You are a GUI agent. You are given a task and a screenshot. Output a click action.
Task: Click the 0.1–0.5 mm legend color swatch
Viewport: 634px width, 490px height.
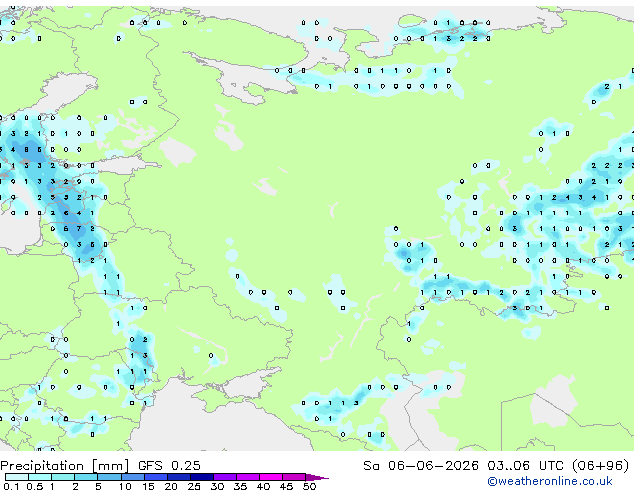(17, 477)
